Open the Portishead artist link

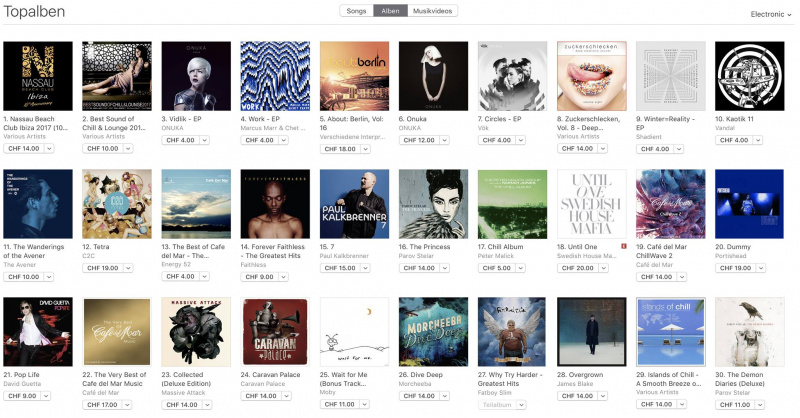(x=731, y=256)
